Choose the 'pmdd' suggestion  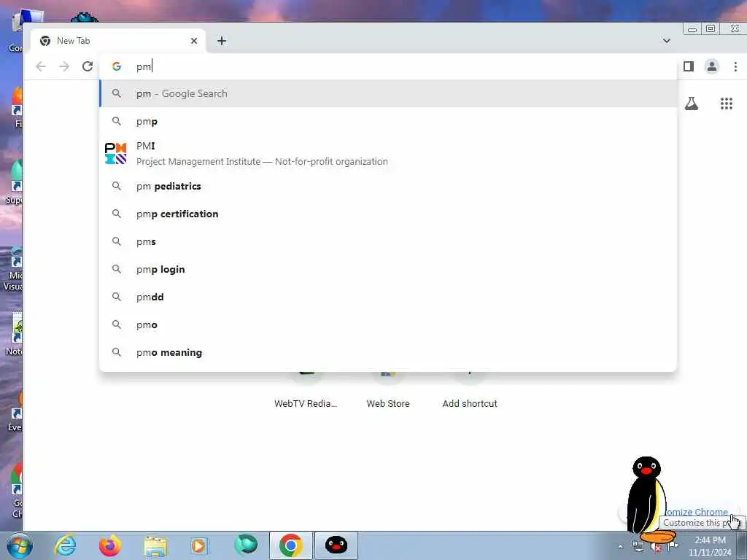(x=388, y=297)
